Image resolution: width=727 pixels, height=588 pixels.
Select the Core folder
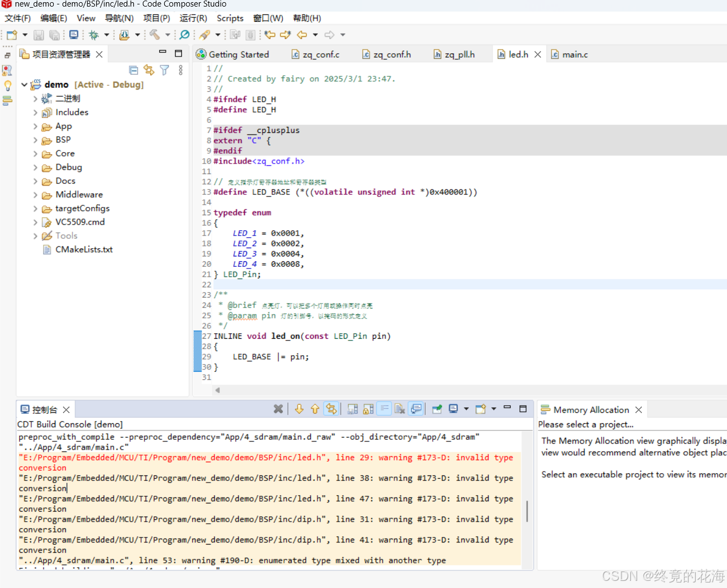pyautogui.click(x=65, y=154)
